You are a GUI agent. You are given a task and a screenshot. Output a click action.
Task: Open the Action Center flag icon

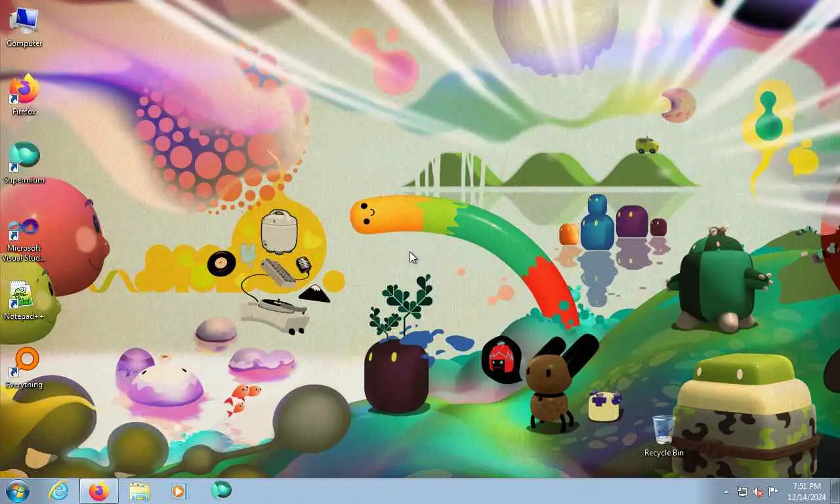pos(774,492)
